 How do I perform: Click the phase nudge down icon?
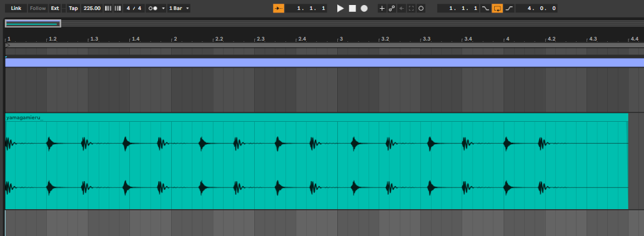click(108, 8)
